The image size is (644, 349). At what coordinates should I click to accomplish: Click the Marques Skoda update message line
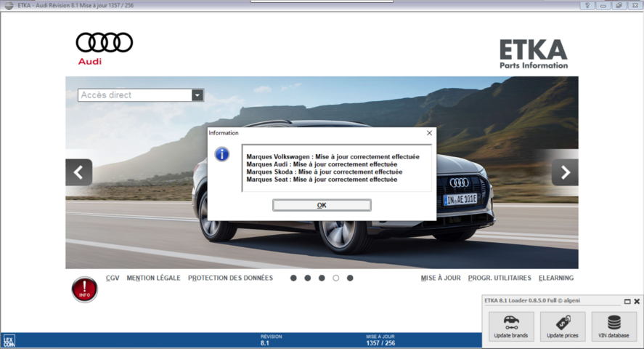[324, 172]
